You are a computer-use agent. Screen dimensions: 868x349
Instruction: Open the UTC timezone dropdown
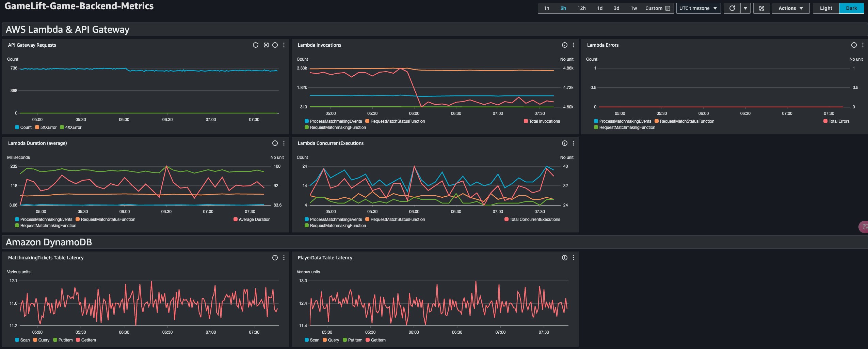[698, 8]
